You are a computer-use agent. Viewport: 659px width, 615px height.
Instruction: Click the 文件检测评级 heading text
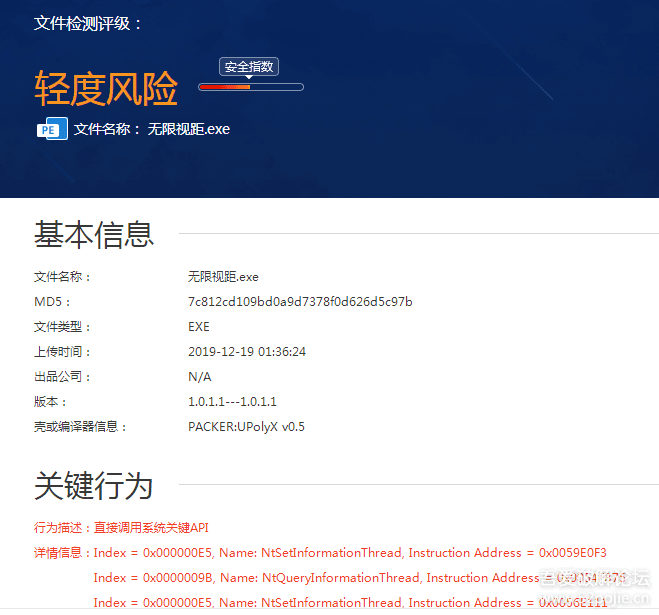tap(88, 23)
